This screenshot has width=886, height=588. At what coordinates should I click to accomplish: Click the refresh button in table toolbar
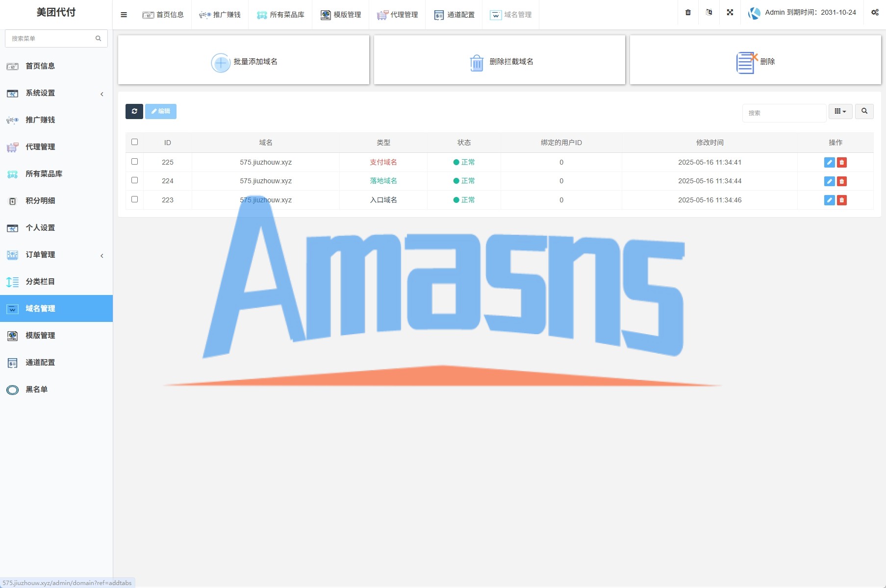(x=134, y=111)
